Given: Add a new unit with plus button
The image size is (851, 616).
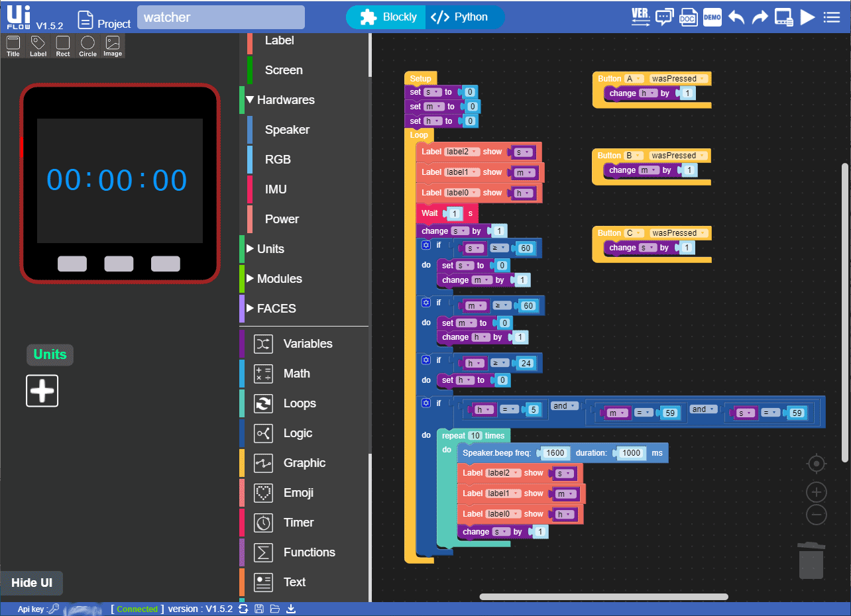Looking at the screenshot, I should (42, 391).
